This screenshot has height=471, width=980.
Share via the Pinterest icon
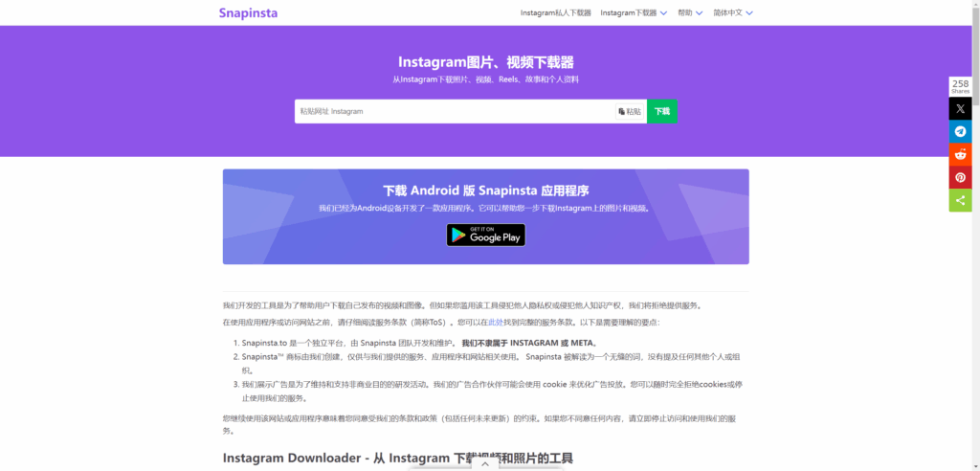click(960, 177)
